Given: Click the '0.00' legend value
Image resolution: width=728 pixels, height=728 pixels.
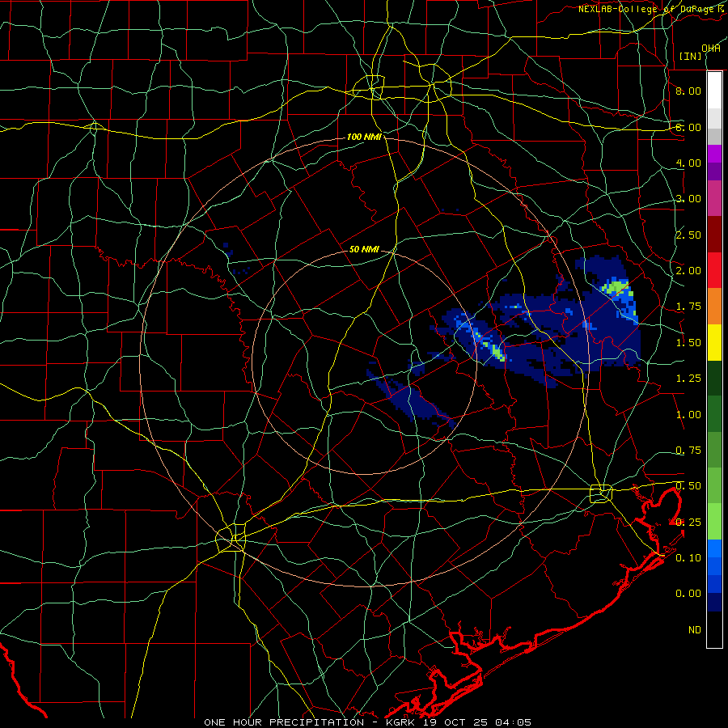Looking at the screenshot, I should pyautogui.click(x=688, y=594).
